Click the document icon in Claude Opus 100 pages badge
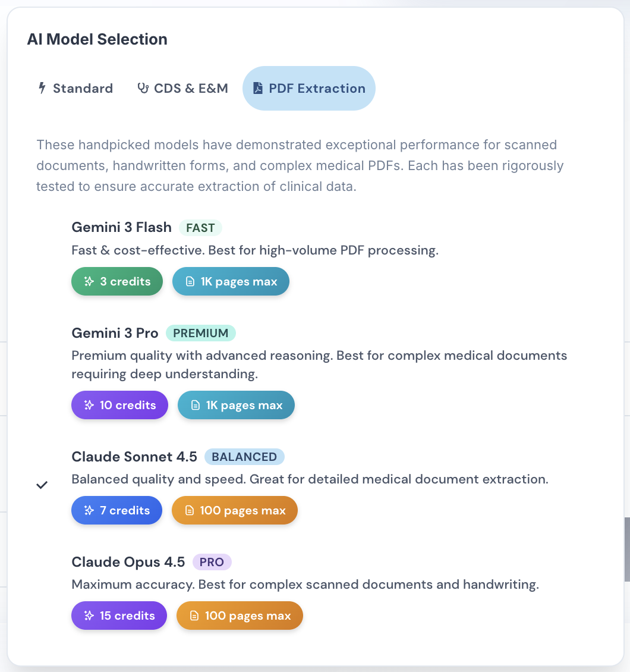The width and height of the screenshot is (630, 672). (194, 616)
